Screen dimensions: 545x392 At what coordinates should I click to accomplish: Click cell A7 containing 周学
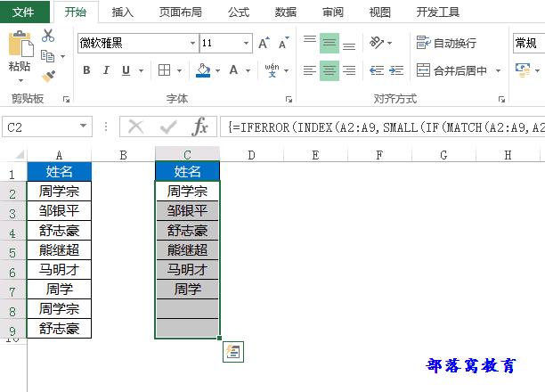tap(59, 289)
